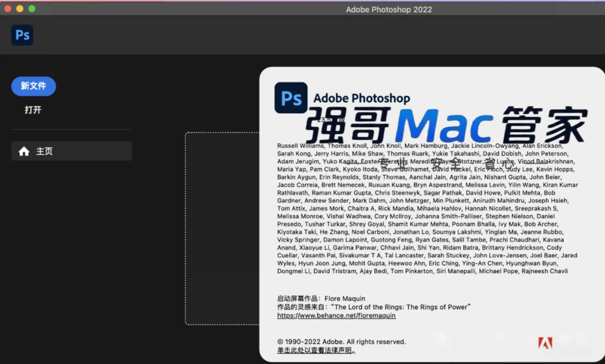This screenshot has height=364, width=605.
Task: Click the Ps logo in the about dialog
Action: pyautogui.click(x=291, y=98)
